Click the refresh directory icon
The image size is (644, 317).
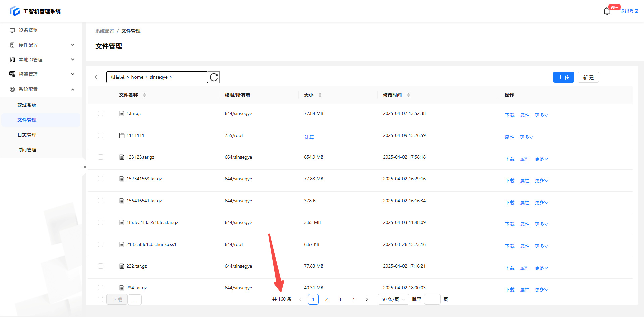[x=214, y=77]
